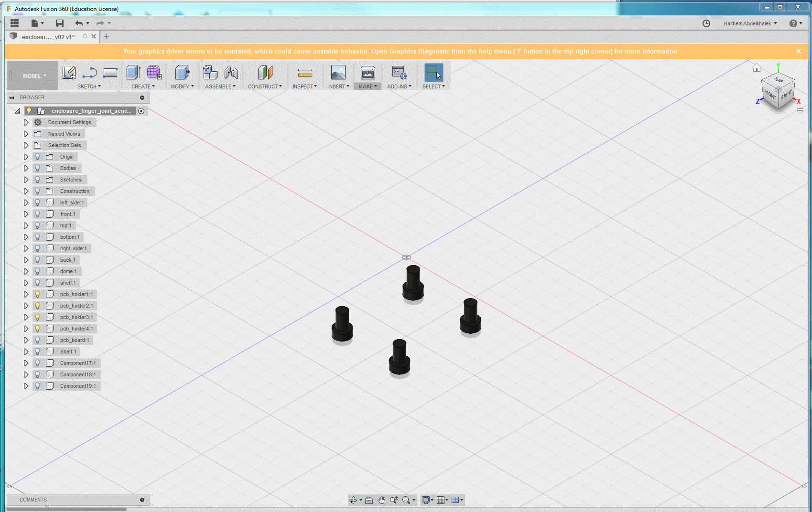Open the Help question mark icon
Viewport: 812px width, 512px height.
[793, 23]
